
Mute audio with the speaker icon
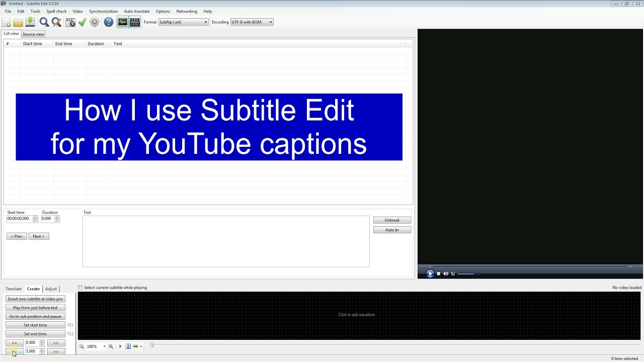[x=446, y=274]
